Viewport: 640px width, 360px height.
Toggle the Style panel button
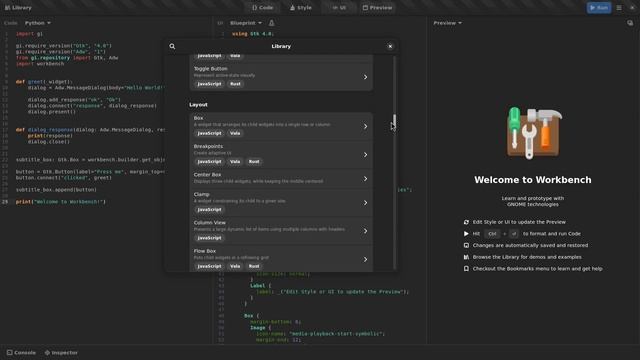(x=301, y=8)
